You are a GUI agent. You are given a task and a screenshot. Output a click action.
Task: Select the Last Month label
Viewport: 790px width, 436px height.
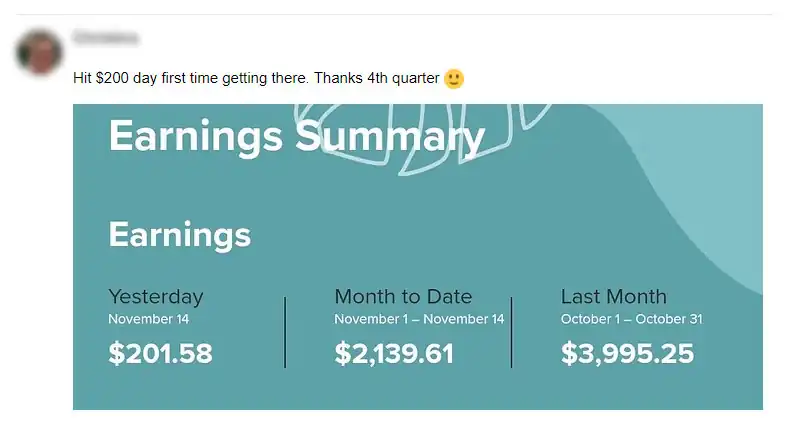pos(613,296)
